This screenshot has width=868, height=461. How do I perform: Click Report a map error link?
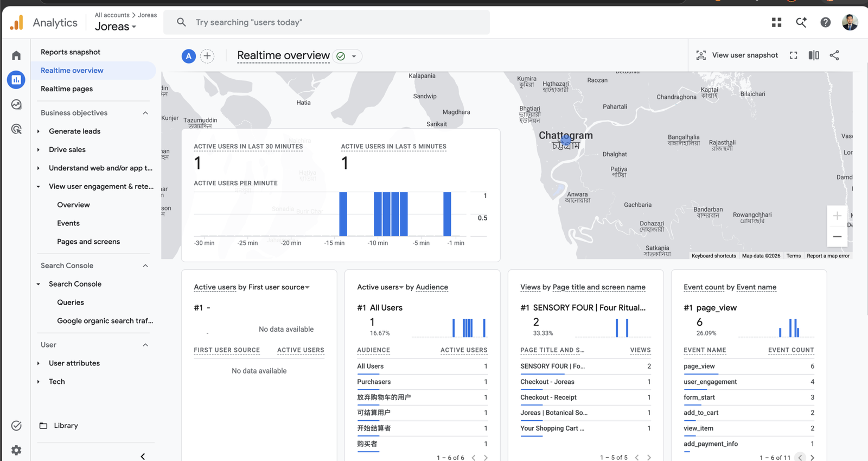(x=828, y=256)
